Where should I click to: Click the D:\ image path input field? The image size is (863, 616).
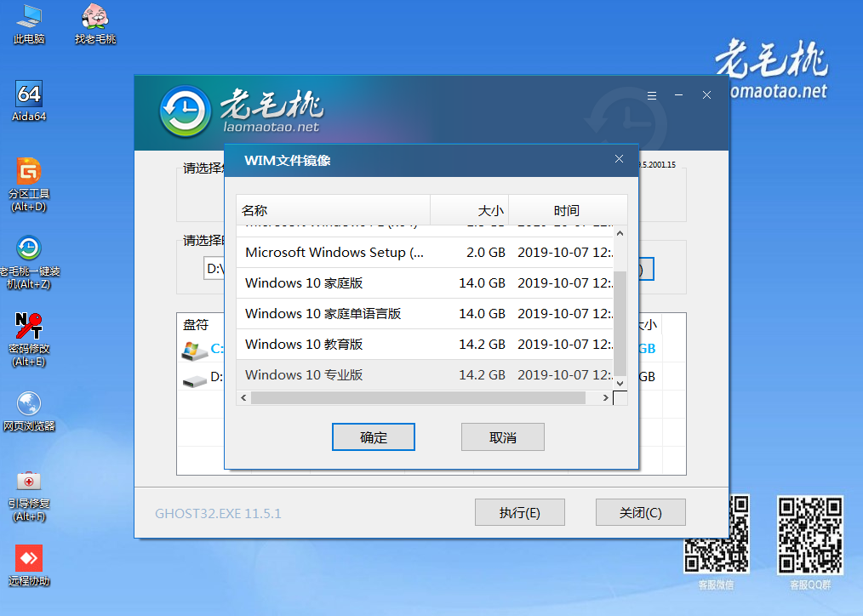[214, 269]
